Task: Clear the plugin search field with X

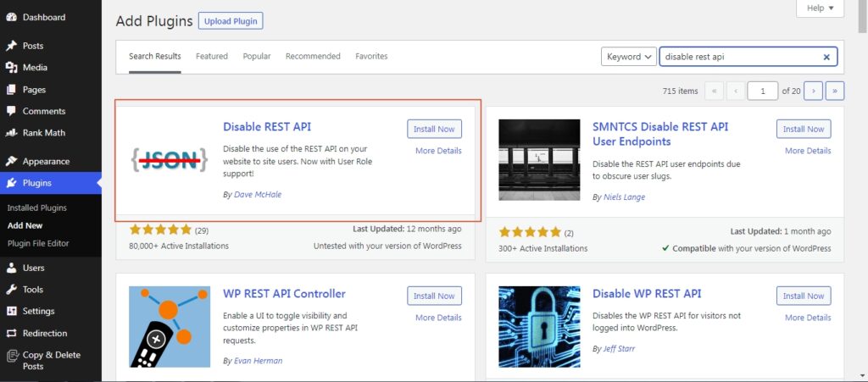Action: [826, 57]
